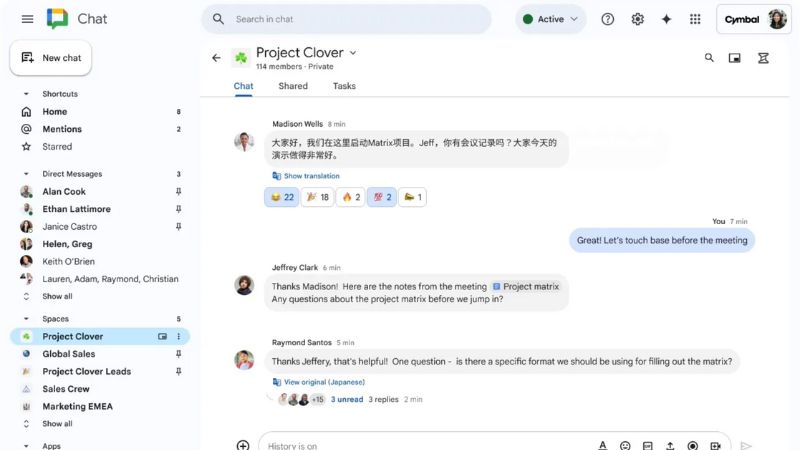Click the New chat button
This screenshot has width=800, height=450.
pos(51,58)
